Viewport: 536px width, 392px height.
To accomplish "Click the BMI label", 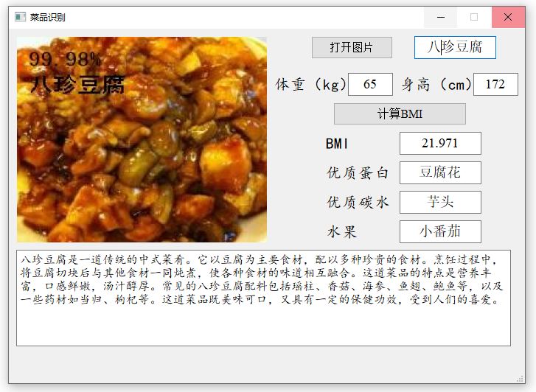I will click(x=337, y=144).
